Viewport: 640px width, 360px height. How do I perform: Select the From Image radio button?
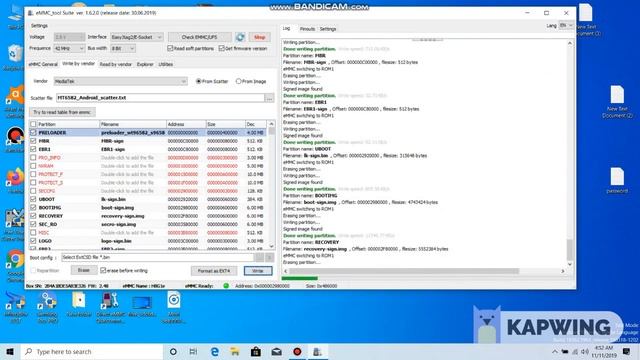coord(238,81)
